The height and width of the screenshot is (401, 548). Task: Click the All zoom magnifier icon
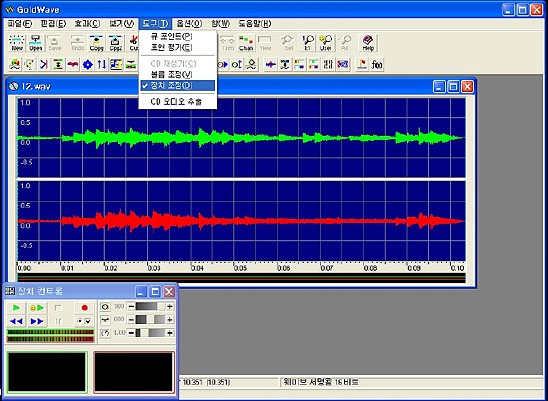click(x=345, y=43)
